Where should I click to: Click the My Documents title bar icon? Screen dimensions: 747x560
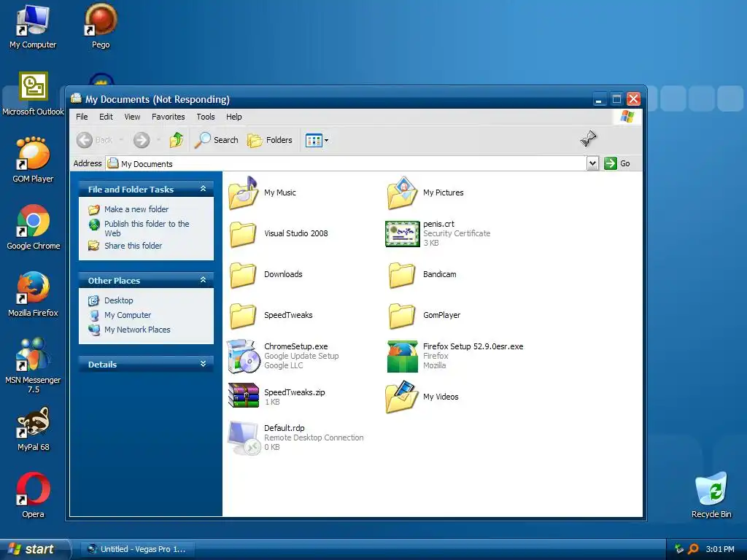(x=76, y=98)
